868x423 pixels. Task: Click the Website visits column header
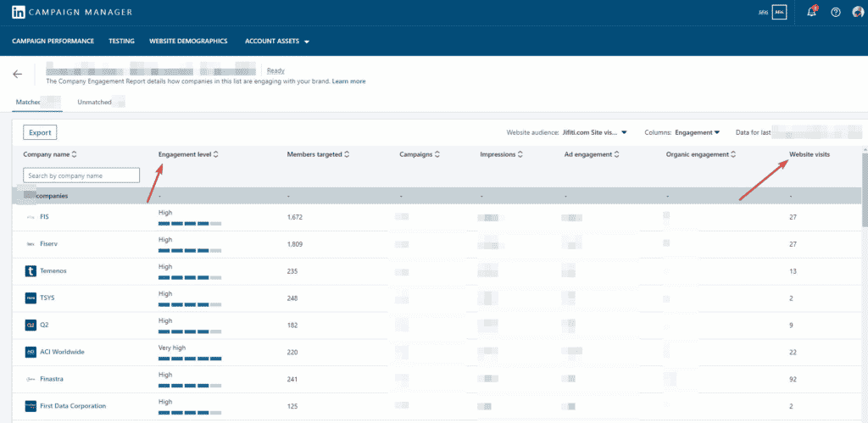(x=809, y=154)
